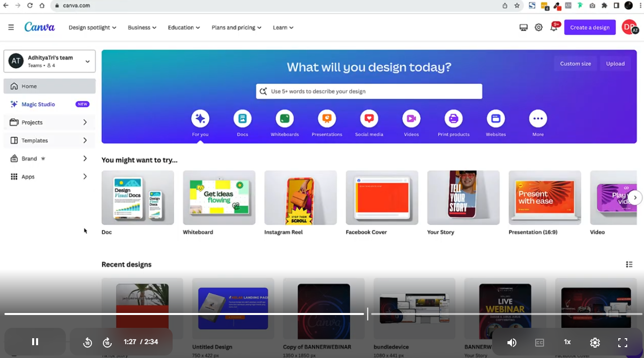Select the For you category icon

[200, 119]
